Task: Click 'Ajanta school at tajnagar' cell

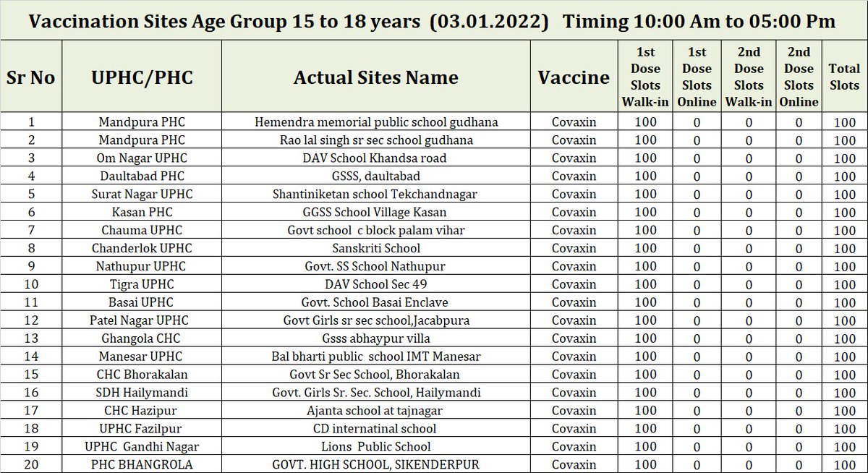Action: (376, 412)
